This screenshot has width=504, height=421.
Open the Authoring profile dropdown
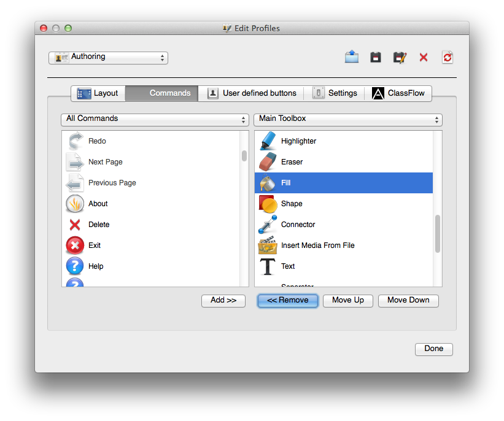coord(108,57)
